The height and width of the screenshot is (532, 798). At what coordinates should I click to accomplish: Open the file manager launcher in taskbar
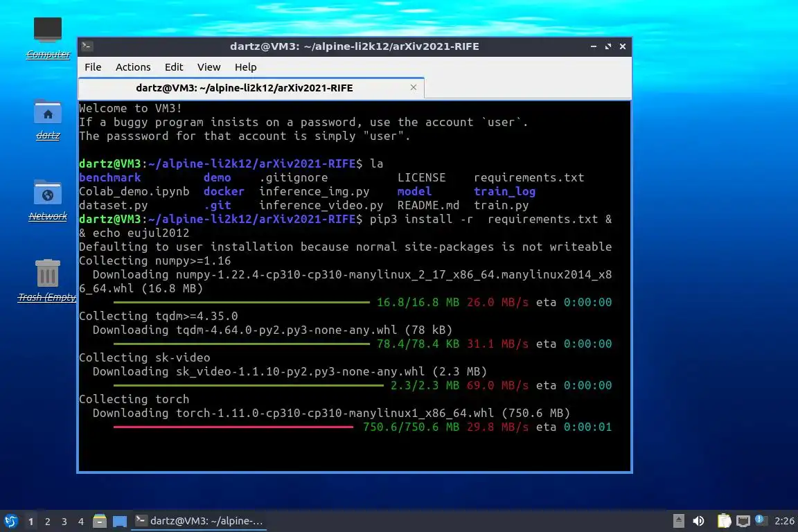100,521
